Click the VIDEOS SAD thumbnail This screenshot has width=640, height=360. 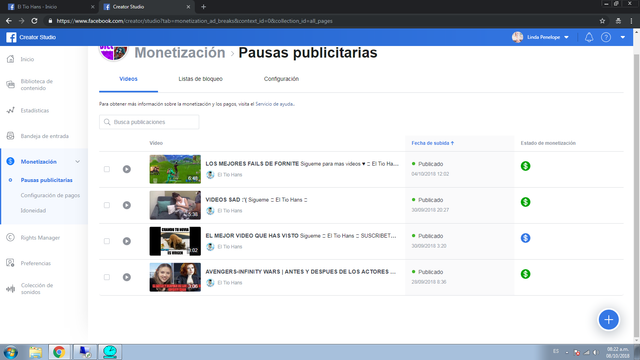click(175, 205)
